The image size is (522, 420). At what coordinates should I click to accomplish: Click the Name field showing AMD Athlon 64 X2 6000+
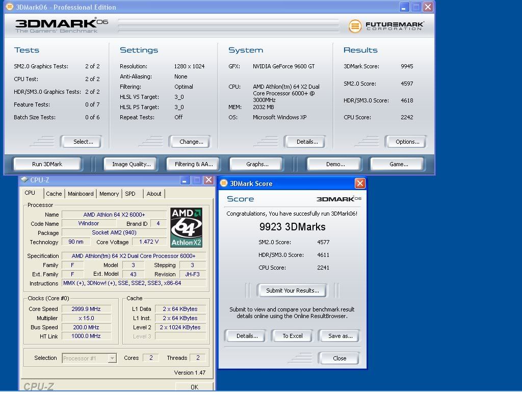tap(114, 215)
